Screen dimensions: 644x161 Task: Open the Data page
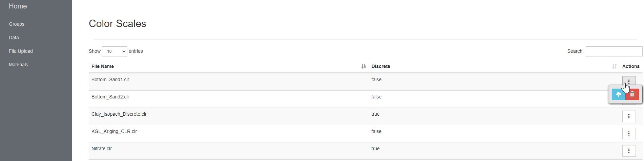point(14,38)
